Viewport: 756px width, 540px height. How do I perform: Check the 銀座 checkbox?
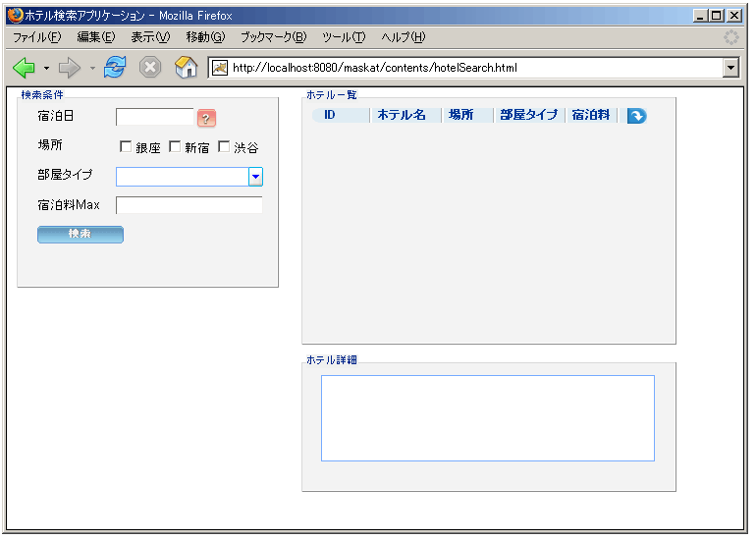[x=126, y=146]
